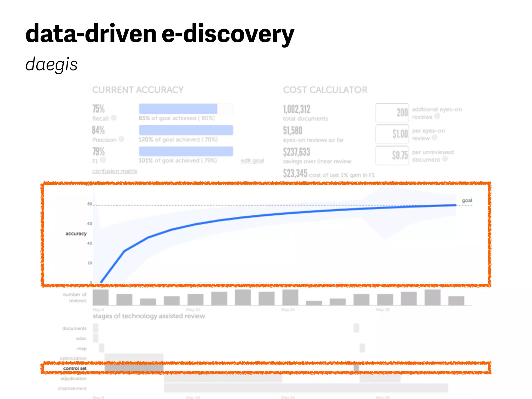
Task: Click the first map stage marker
Action: coord(102,348)
